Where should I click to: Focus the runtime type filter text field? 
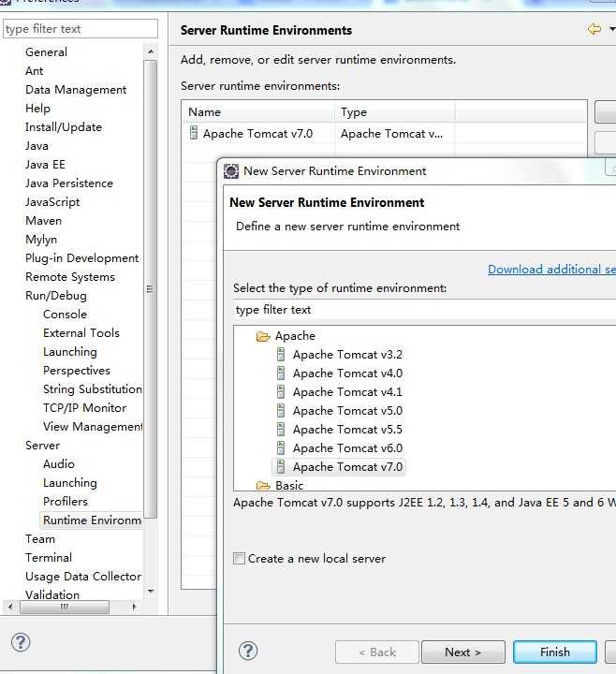click(x=425, y=310)
